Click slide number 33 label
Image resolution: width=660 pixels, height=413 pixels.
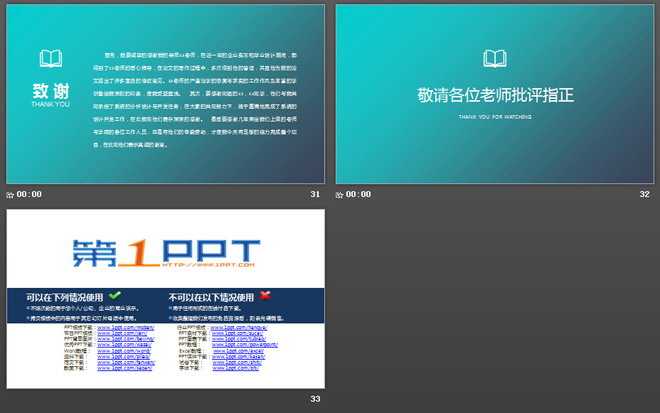coord(315,399)
